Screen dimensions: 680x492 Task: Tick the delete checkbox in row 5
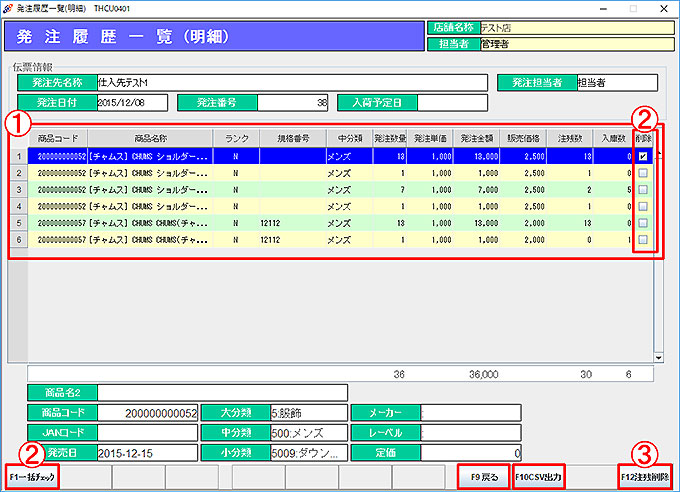point(643,223)
